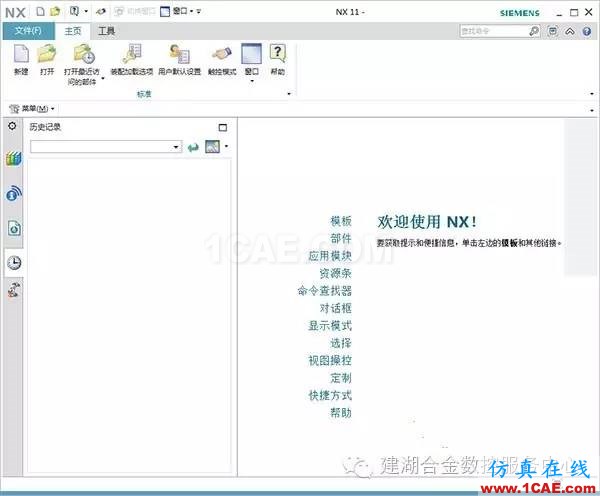Toggle full screen mode icon
The image size is (600, 496).
pos(552,31)
